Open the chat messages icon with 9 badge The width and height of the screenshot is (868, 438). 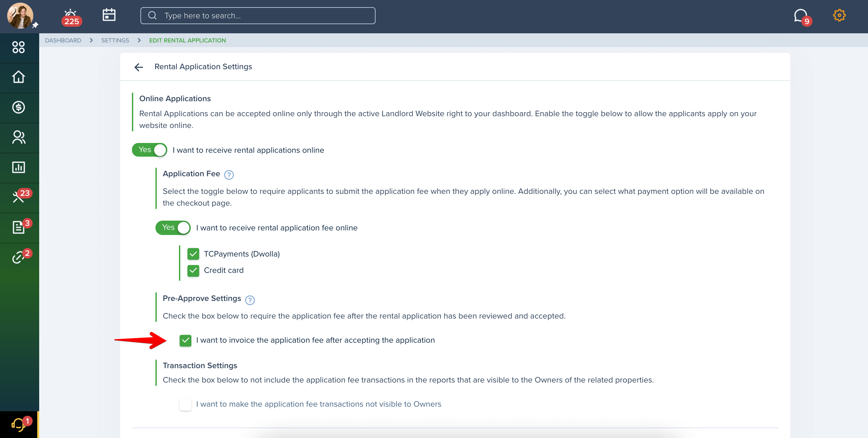click(802, 17)
